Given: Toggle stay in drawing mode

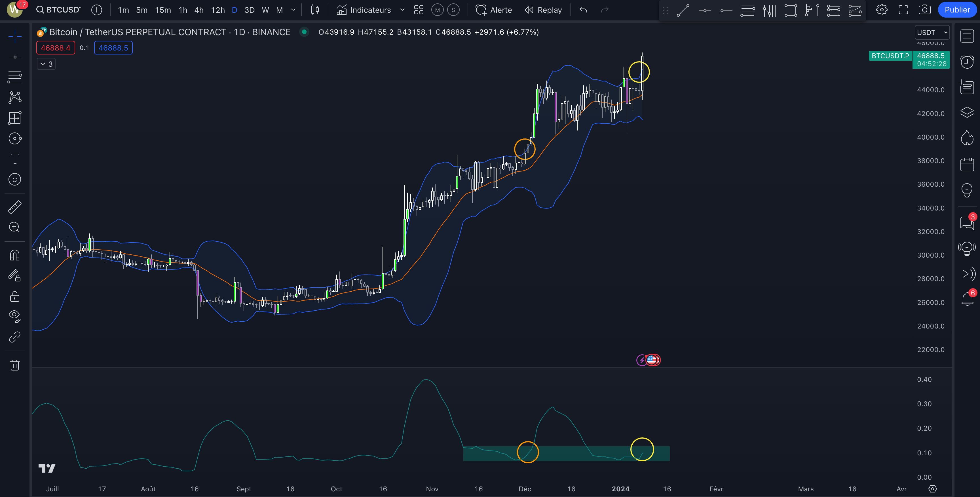Looking at the screenshot, I should pos(15,275).
